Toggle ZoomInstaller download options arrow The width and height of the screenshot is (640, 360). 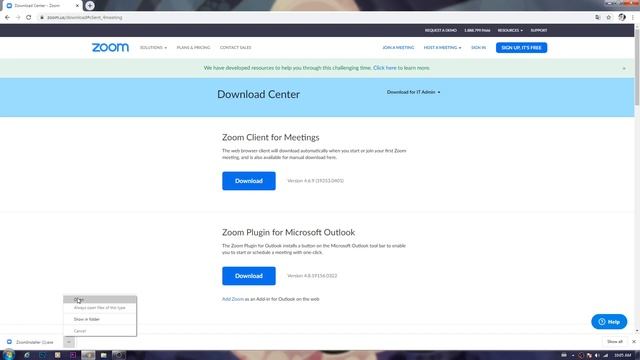(69, 342)
